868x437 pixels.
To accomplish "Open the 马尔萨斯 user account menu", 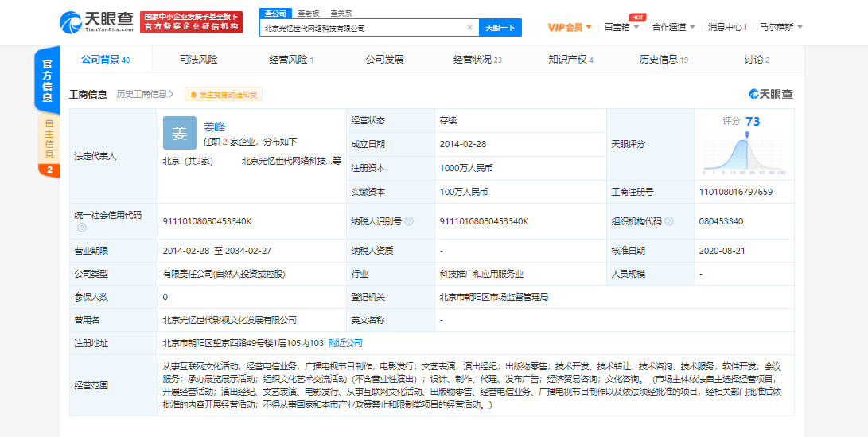I will (780, 27).
